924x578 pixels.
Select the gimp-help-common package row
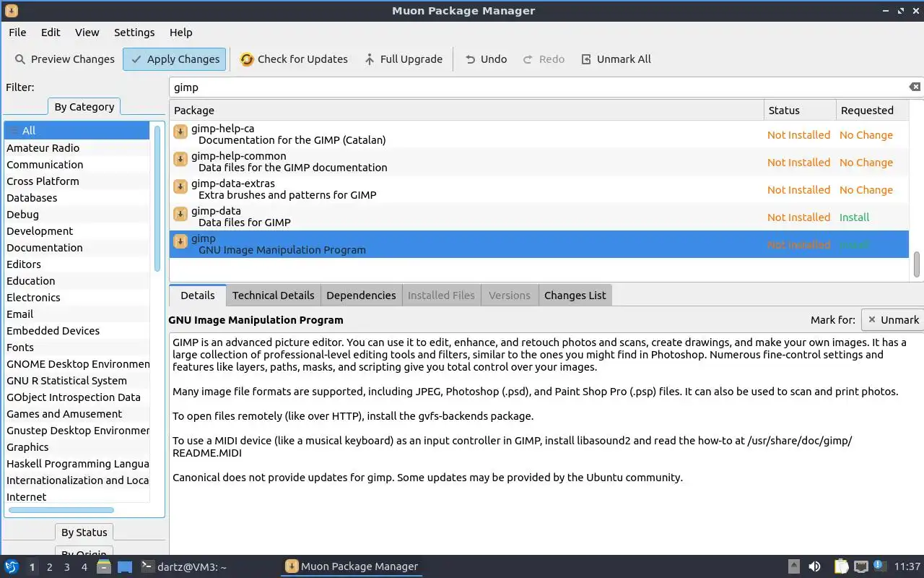click(539, 162)
